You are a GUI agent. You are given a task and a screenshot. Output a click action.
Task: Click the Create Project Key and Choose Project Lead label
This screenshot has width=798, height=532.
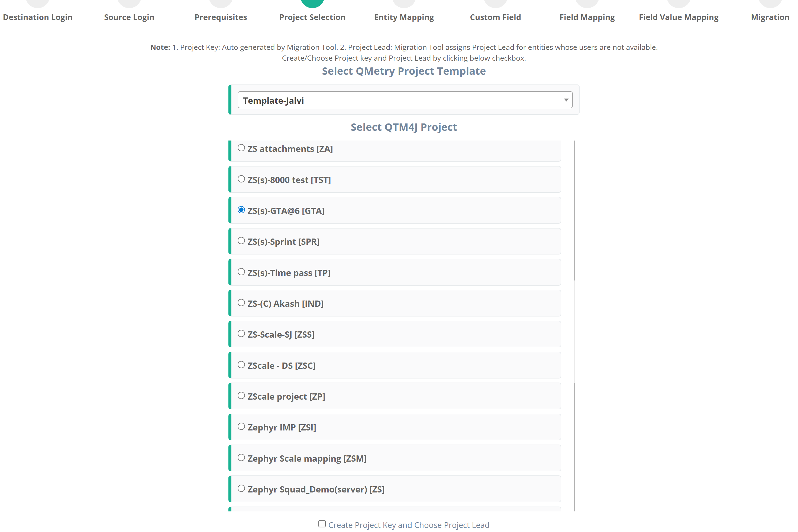point(409,525)
